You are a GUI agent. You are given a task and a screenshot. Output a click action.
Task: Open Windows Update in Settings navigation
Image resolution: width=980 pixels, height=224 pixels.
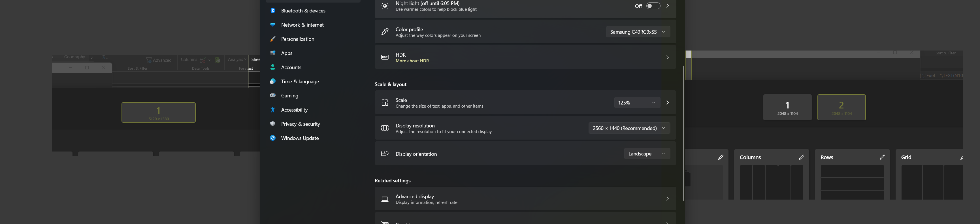pos(300,138)
